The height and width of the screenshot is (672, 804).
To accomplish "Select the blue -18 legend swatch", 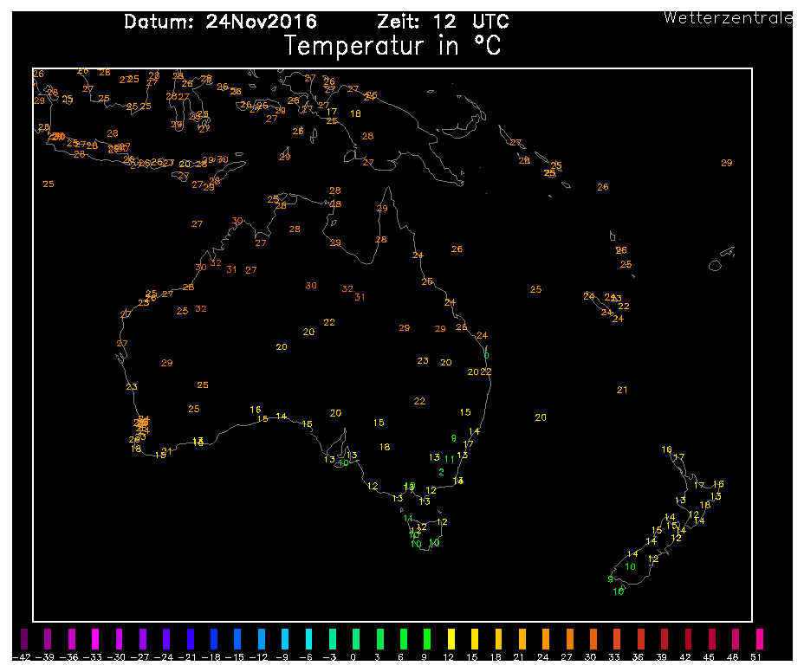I will tap(214, 638).
